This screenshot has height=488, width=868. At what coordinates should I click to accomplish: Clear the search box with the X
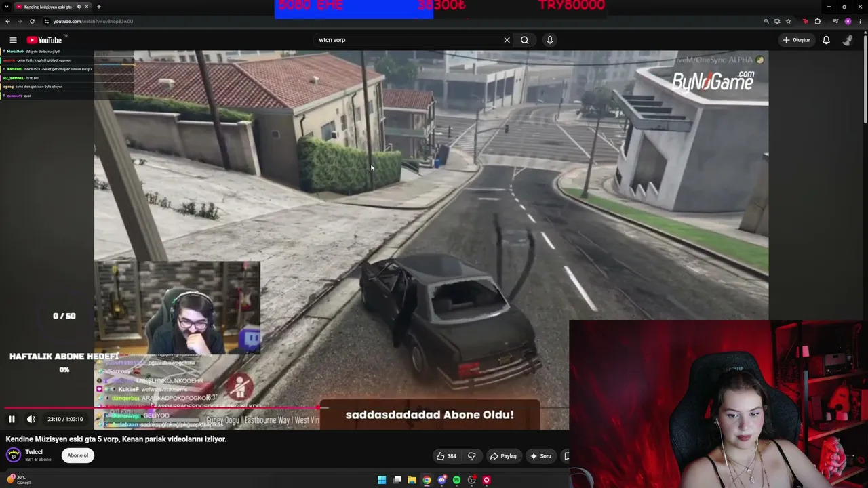click(x=507, y=40)
